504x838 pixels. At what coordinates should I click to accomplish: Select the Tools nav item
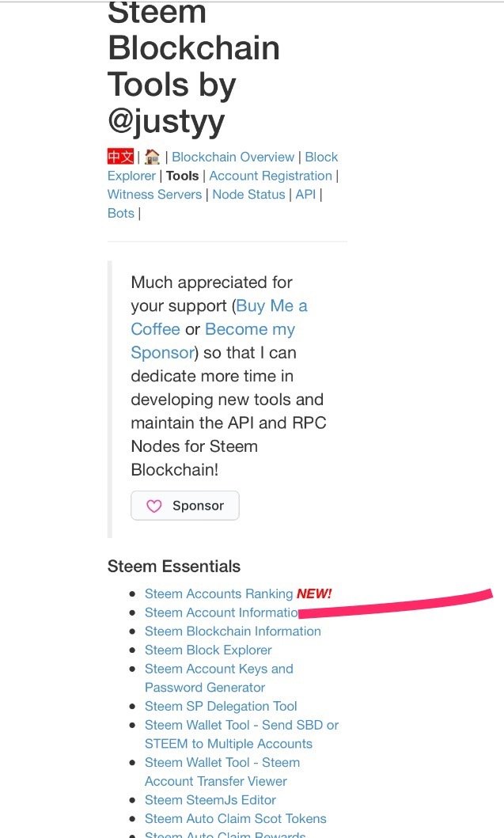(x=182, y=176)
